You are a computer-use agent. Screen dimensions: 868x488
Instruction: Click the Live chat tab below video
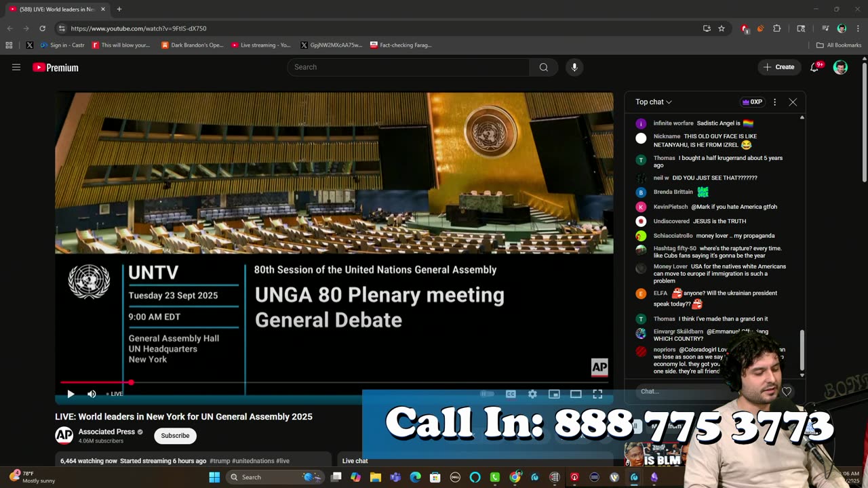[x=355, y=461]
